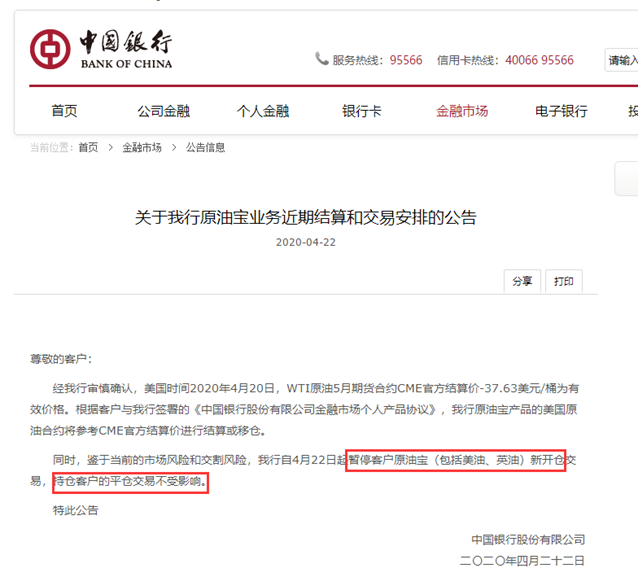Screen dimensions: 638x577
Task: Click the Bank of China round logo
Action: (x=50, y=49)
